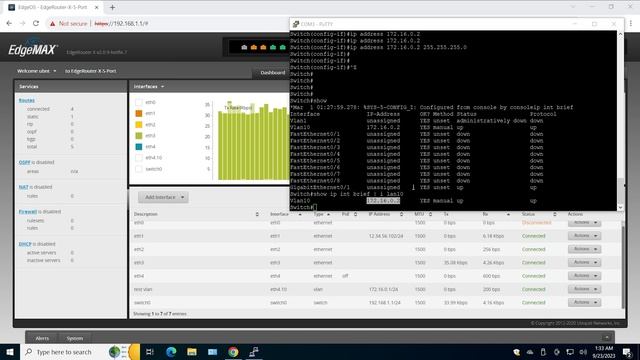640x360 pixels.
Task: Open the Alerts tab at bottom
Action: (42, 338)
